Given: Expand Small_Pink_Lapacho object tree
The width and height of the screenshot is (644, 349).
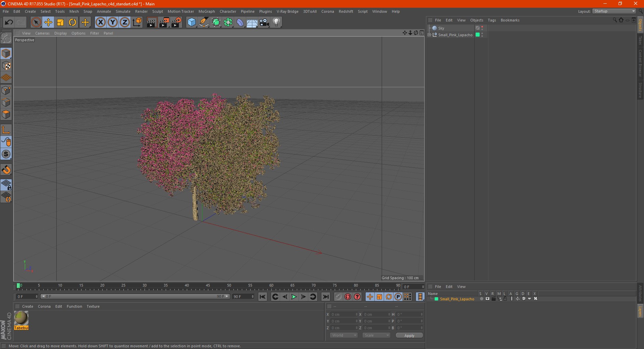Looking at the screenshot, I should (429, 35).
